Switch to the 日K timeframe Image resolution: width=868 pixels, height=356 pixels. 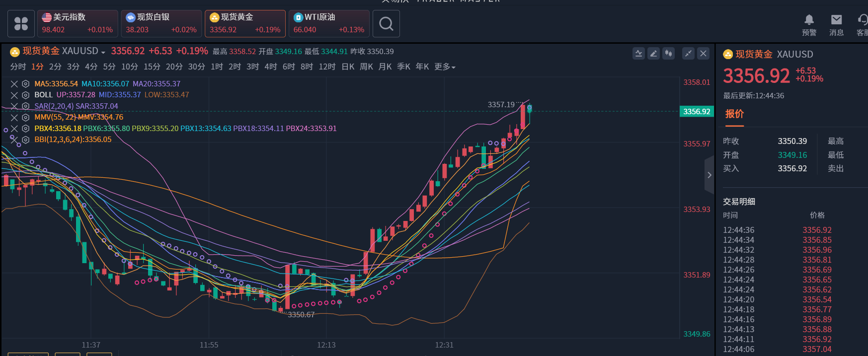point(348,67)
